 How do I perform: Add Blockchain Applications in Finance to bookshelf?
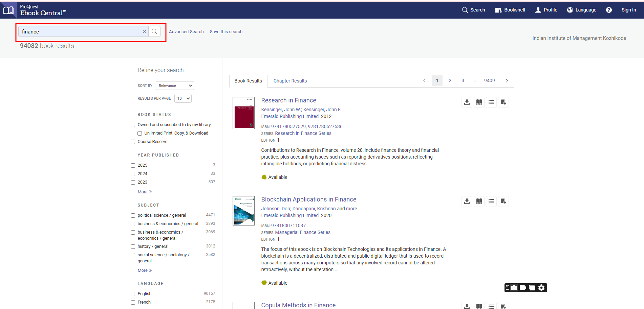pos(503,201)
